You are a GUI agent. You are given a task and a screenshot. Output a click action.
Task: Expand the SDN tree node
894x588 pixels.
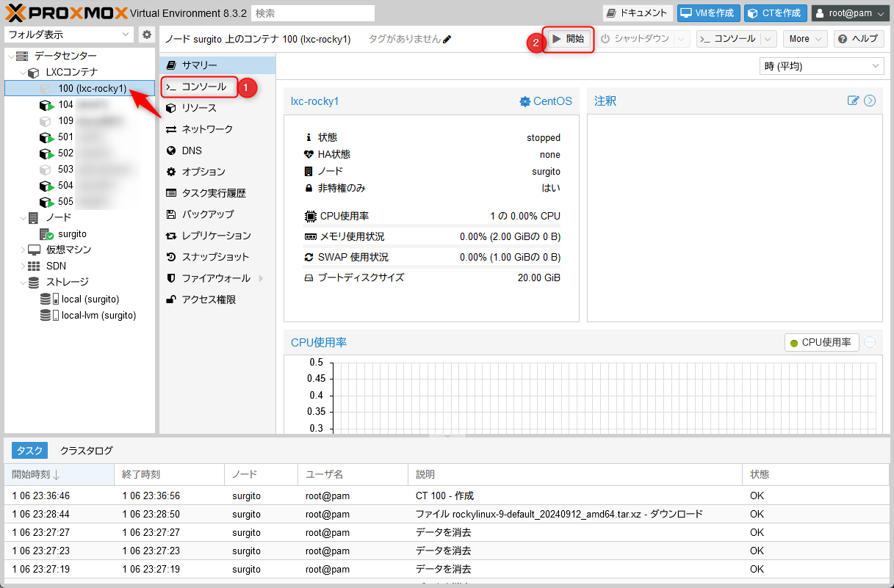pos(22,266)
